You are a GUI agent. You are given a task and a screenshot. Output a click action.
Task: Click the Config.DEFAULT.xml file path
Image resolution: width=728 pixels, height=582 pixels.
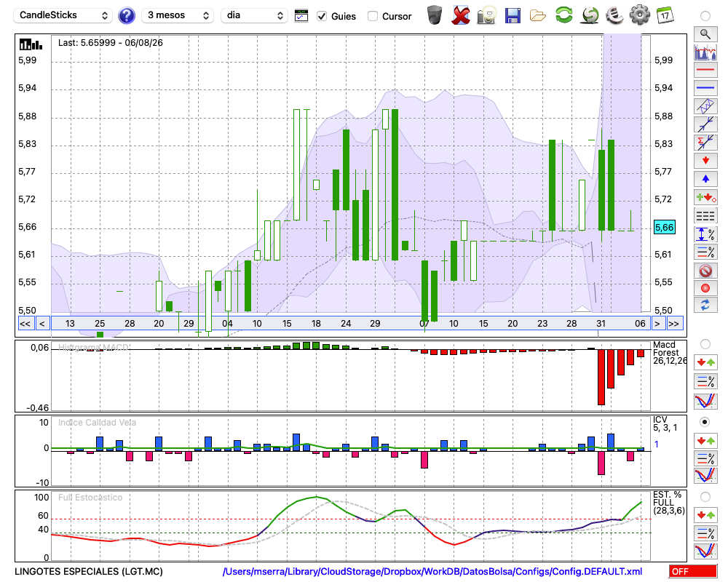point(432,571)
